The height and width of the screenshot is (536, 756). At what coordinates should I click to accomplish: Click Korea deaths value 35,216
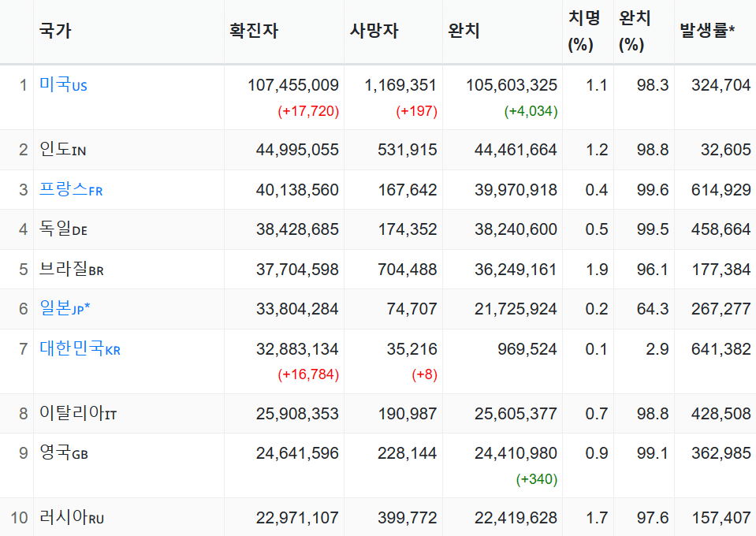click(x=412, y=349)
